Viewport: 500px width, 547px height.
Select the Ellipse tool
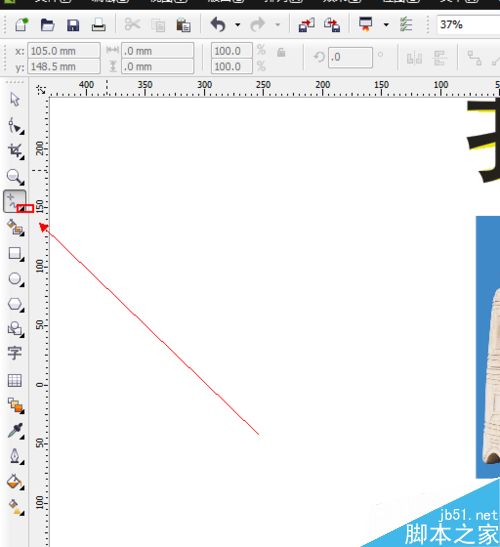coord(15,279)
